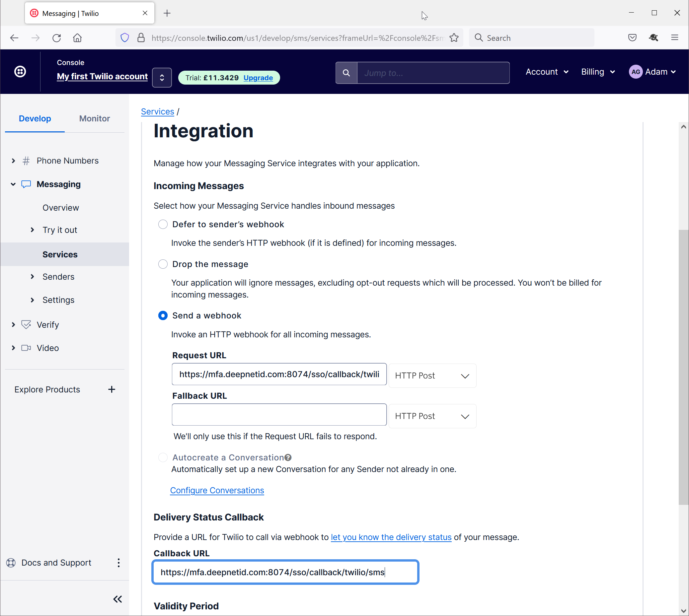Open the Configure Conversations link
Screen dimensions: 689x616
click(x=217, y=490)
